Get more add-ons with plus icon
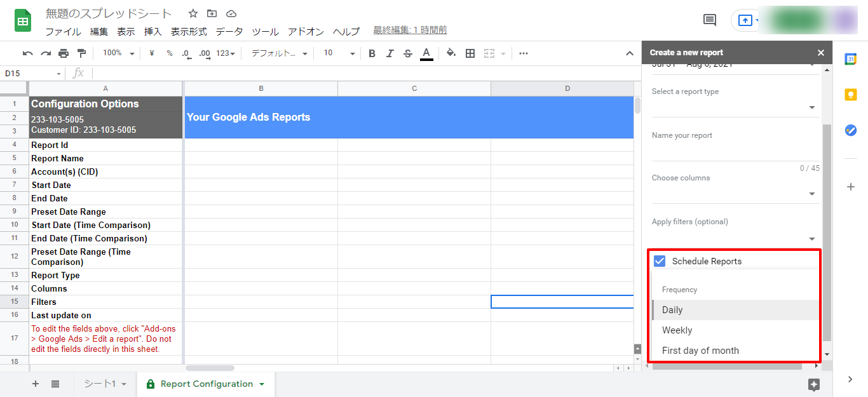868x397 pixels. (850, 187)
